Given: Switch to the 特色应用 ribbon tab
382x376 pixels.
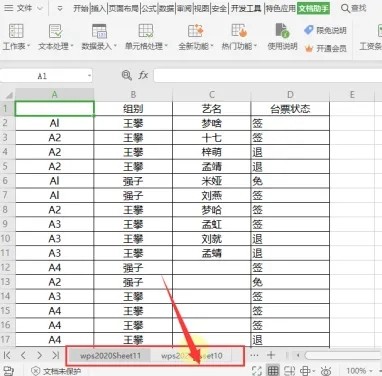Looking at the screenshot, I should pos(280,8).
